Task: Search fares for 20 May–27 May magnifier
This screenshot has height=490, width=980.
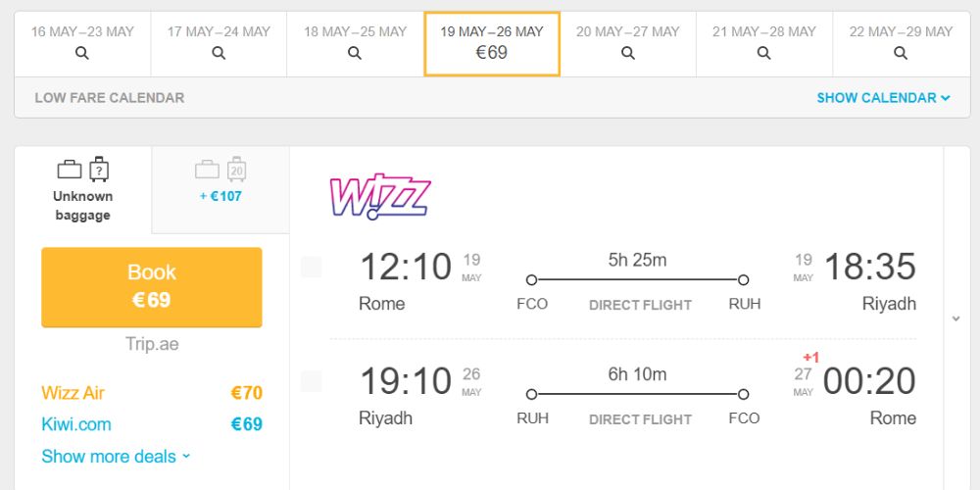Action: click(628, 53)
